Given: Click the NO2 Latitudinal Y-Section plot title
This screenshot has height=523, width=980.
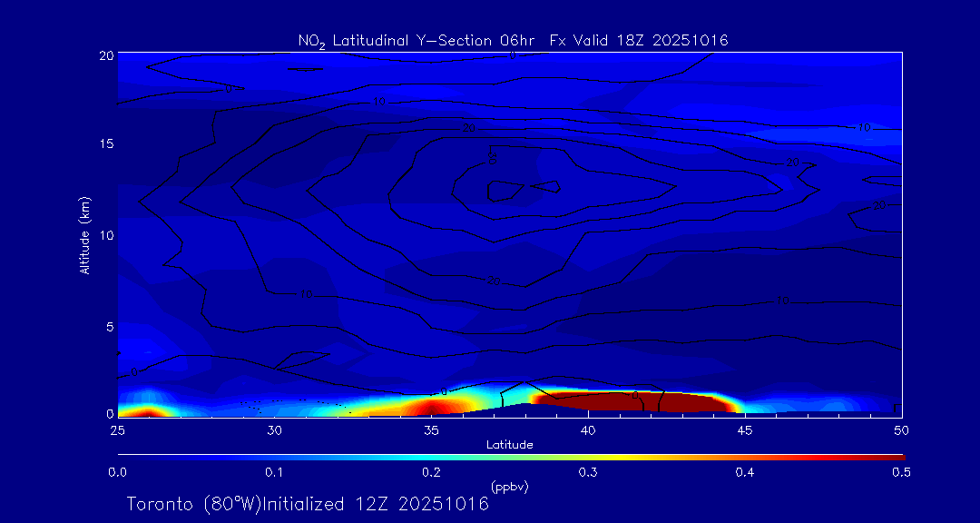Looking at the screenshot, I should (x=513, y=40).
